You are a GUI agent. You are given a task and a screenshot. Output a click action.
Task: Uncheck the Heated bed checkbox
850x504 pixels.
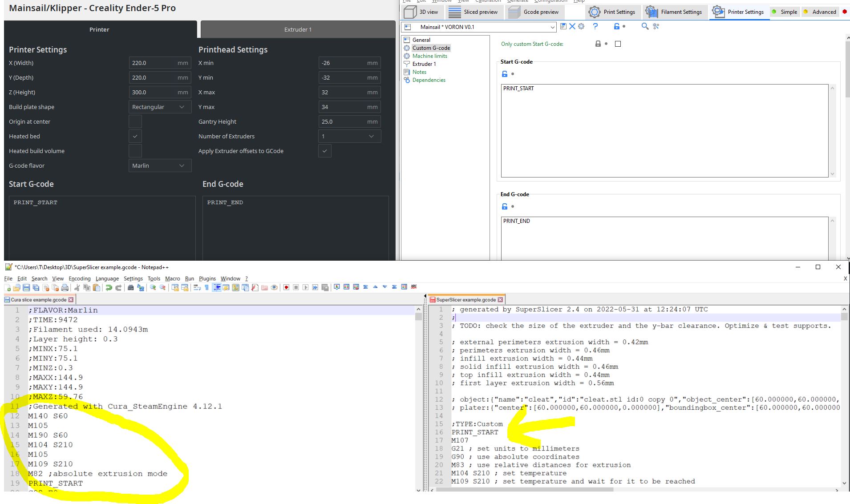coord(135,136)
